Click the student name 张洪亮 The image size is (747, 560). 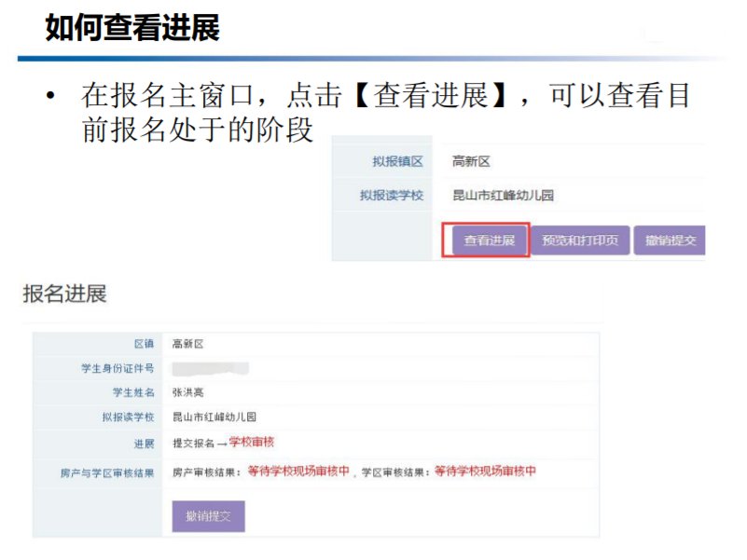187,392
